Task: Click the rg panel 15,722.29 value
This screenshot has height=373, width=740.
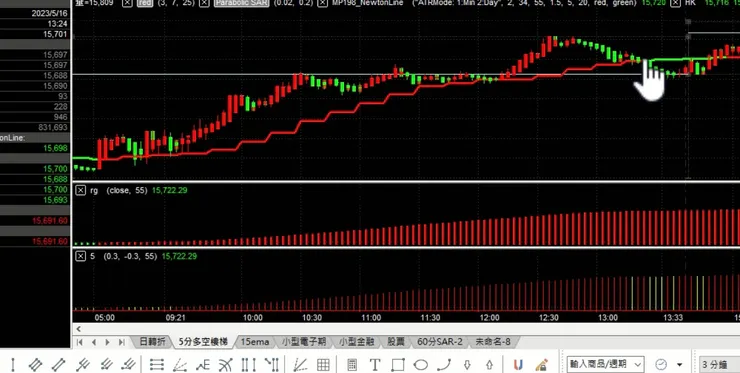Action: [x=169, y=190]
